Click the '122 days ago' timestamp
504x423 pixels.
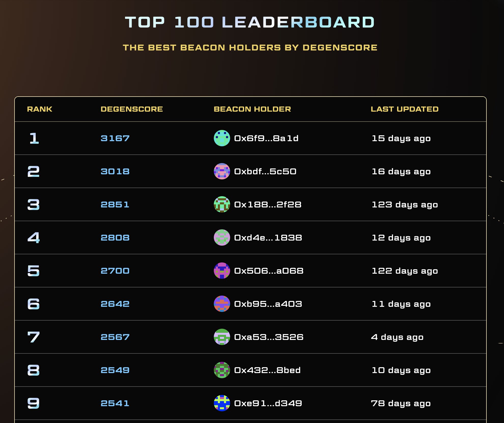click(x=405, y=271)
